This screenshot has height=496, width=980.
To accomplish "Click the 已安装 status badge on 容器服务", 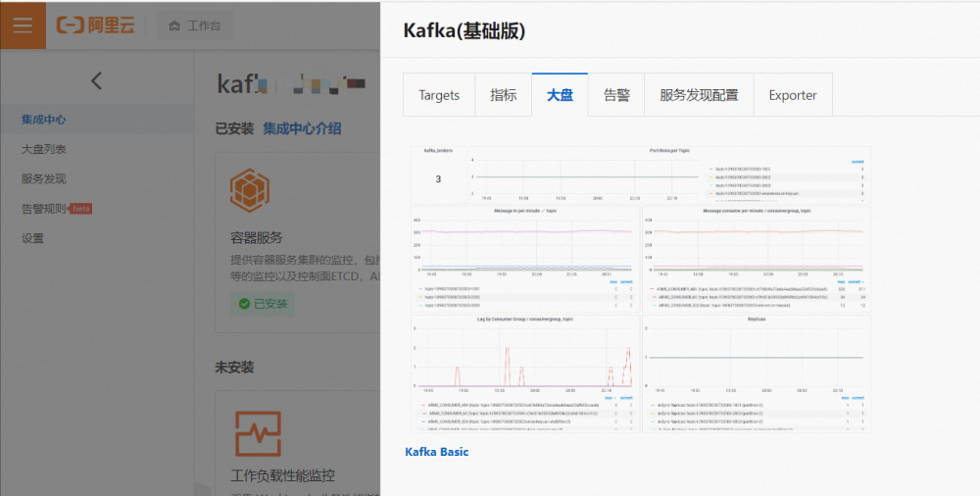I will click(263, 304).
